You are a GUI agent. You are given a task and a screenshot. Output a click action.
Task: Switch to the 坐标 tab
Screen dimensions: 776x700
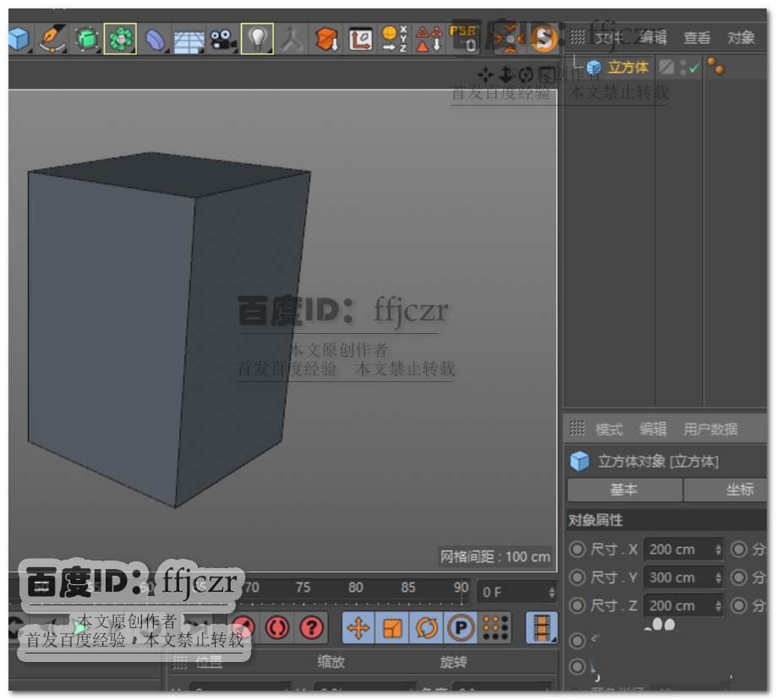pos(725,489)
